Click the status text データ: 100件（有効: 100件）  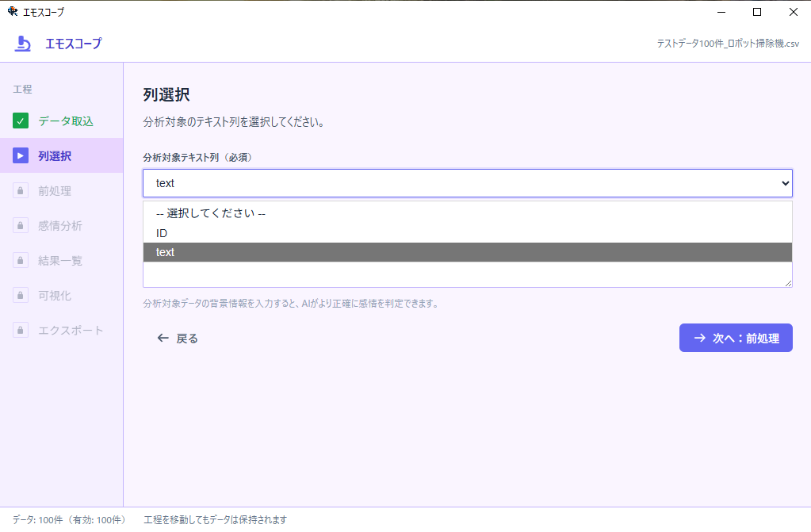point(70,519)
